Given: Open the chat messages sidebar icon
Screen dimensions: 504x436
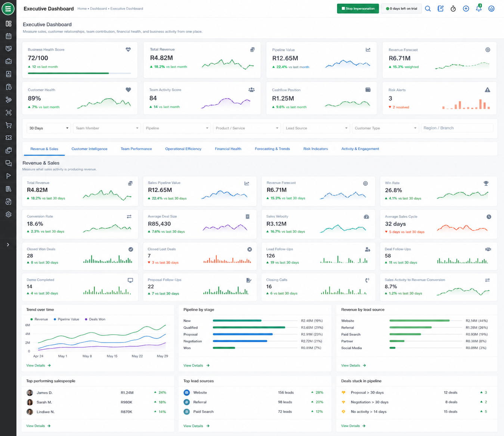Looking at the screenshot, I should (8, 163).
